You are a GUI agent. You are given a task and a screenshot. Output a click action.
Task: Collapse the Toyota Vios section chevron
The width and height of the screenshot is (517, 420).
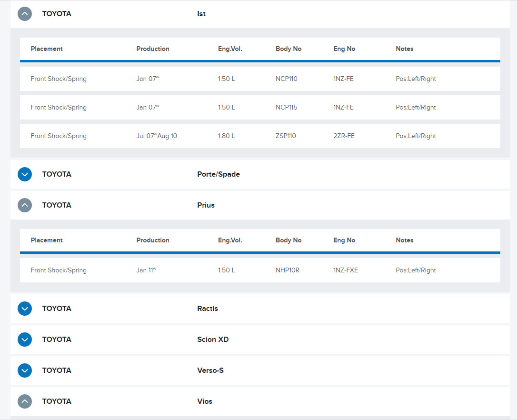(25, 401)
